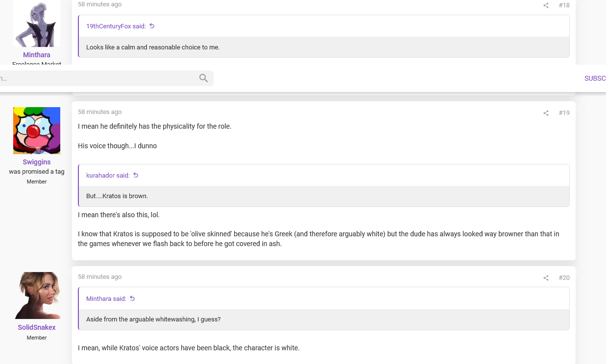Click post #18 timestamp '58 minutes ago'
This screenshot has width=606, height=364.
100,4
